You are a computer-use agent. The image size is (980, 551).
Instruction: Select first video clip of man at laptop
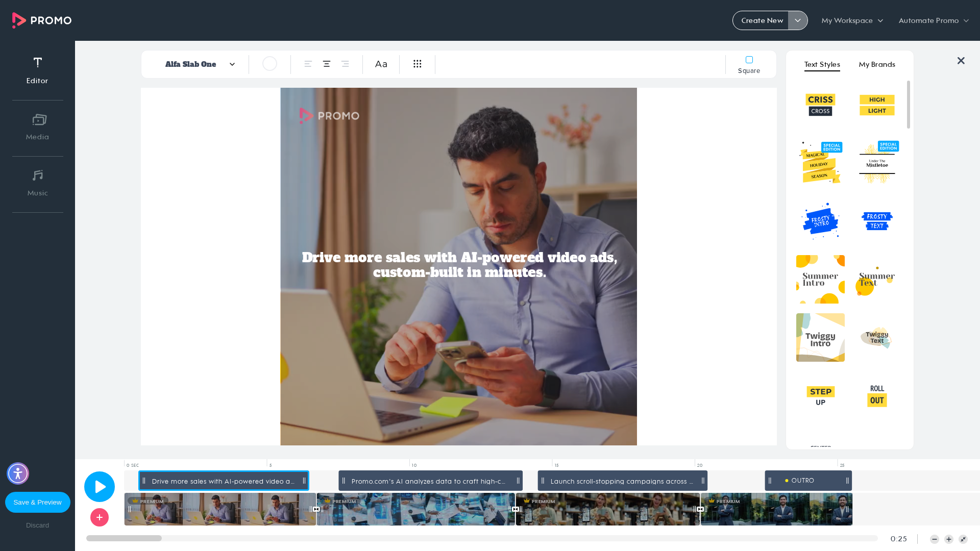coord(219,509)
